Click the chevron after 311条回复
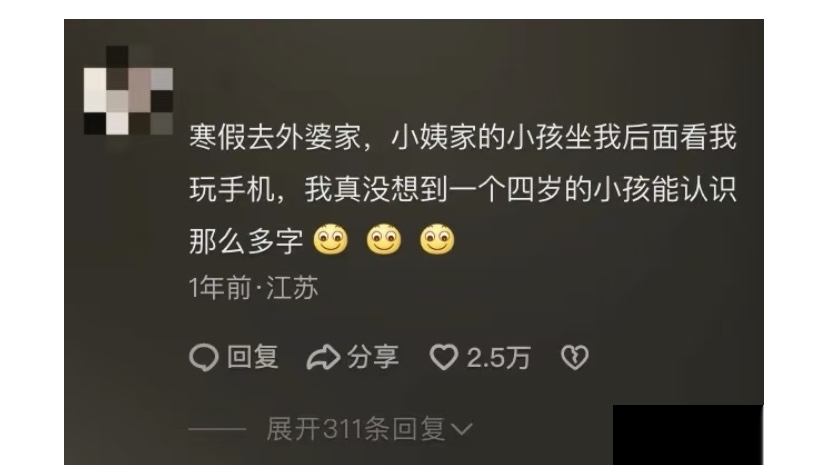Viewport: 828px width, 465px height. point(462,430)
